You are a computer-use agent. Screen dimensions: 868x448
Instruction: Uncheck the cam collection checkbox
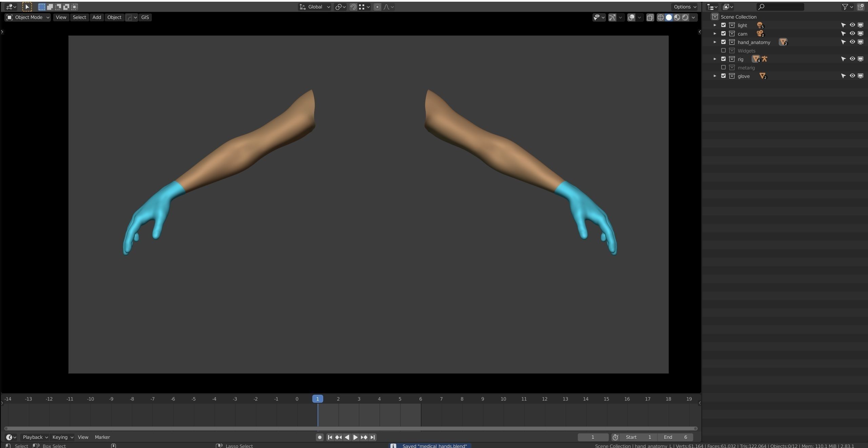[x=723, y=34]
